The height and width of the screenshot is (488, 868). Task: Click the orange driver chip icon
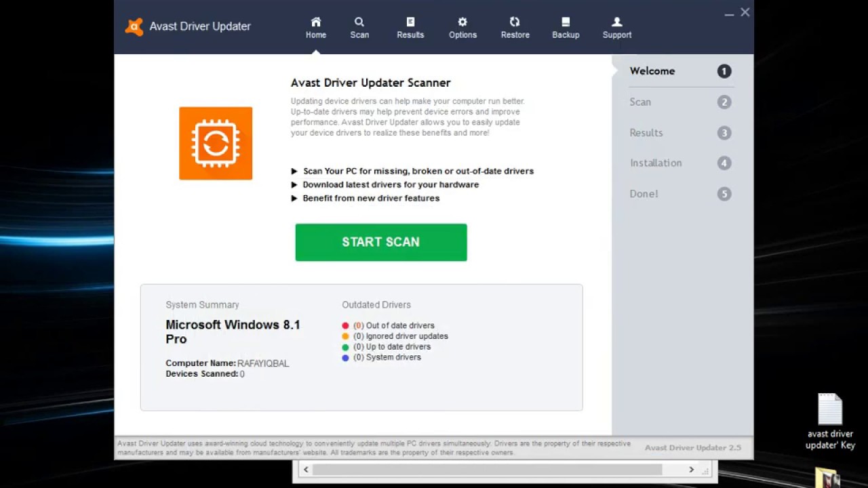point(216,143)
